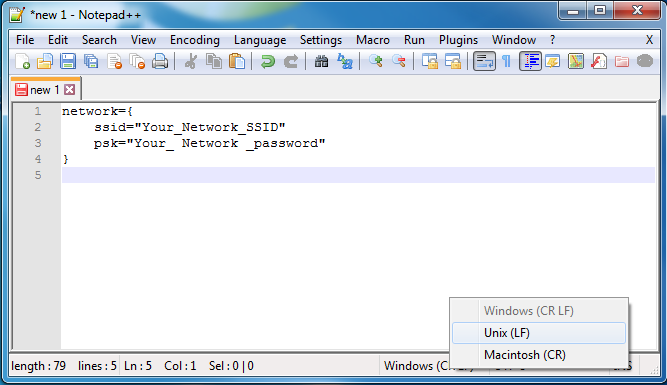Click the length : 79 status text
This screenshot has height=385, width=667.
(x=39, y=366)
